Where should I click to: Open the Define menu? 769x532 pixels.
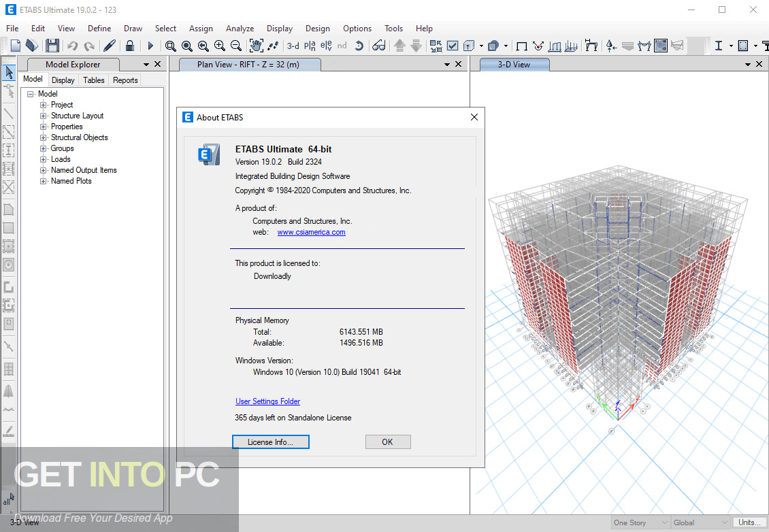[x=99, y=29]
